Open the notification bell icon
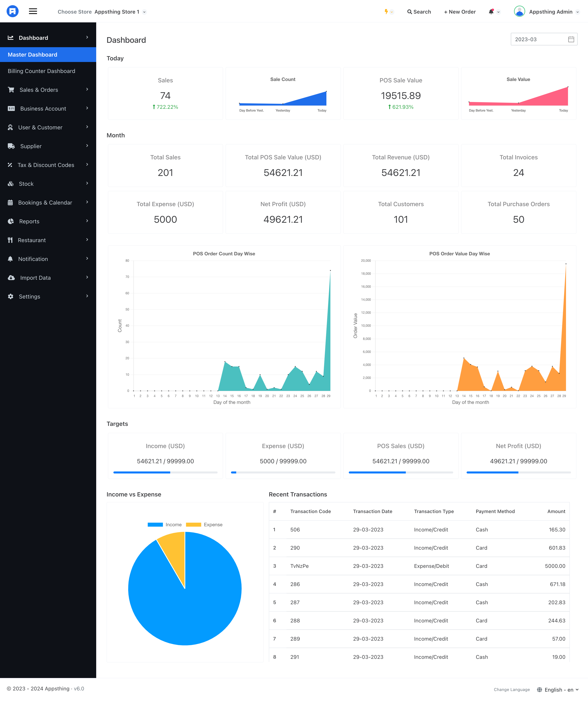The image size is (588, 701). pos(491,12)
